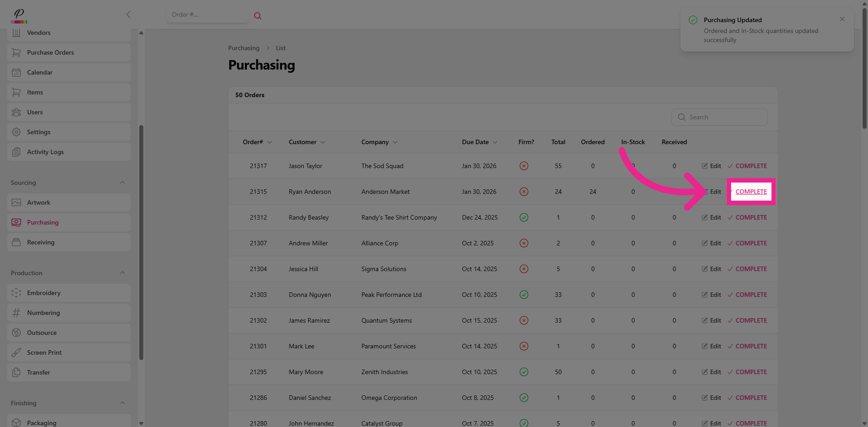The height and width of the screenshot is (427, 868).
Task: Collapse the Sourcing section
Action: 123,183
